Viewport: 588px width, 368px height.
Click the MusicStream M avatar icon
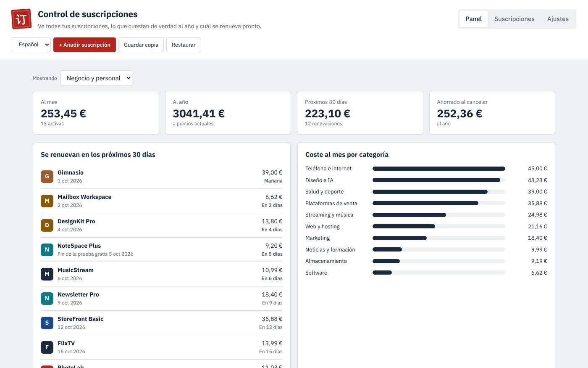pos(47,274)
